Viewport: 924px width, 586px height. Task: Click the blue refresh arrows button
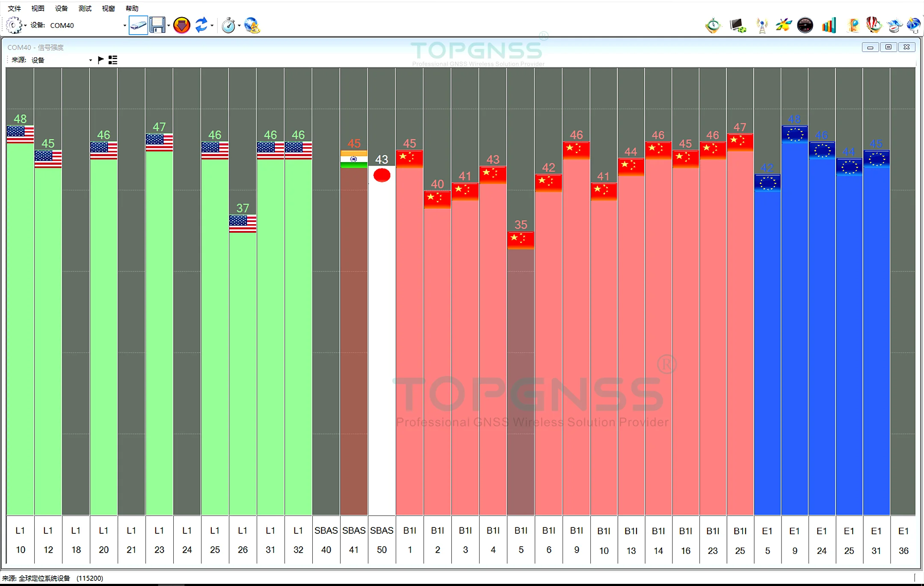[x=201, y=26]
